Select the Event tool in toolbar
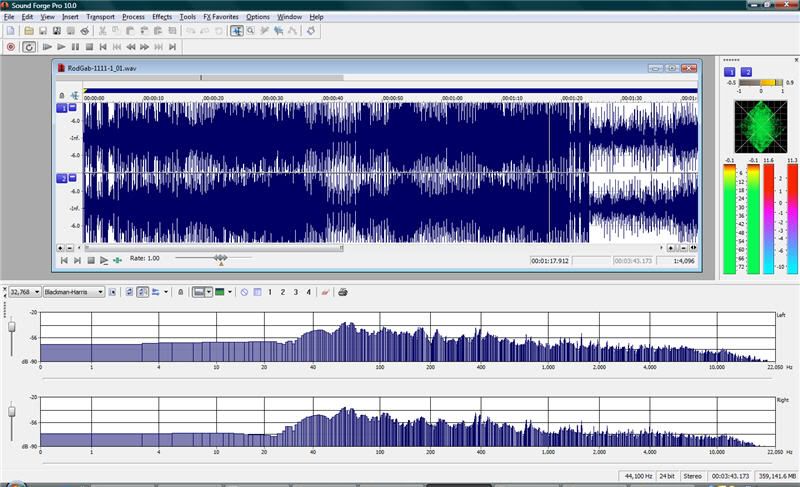 (278, 31)
